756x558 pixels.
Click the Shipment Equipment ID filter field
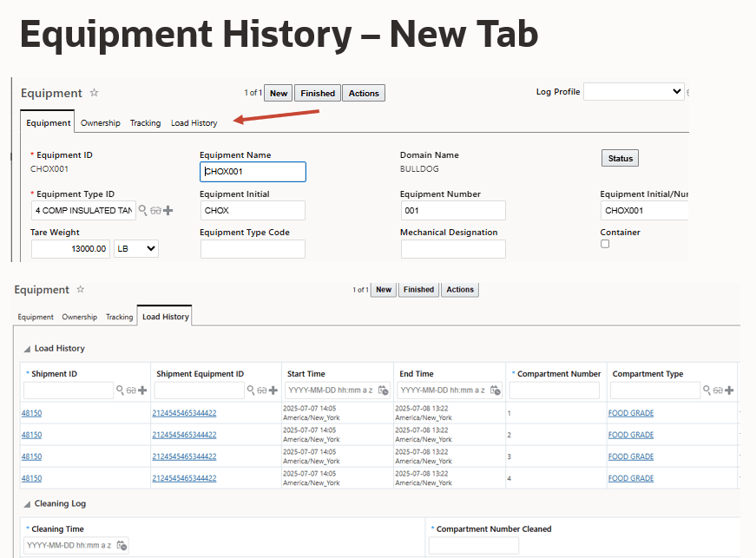coord(199,391)
